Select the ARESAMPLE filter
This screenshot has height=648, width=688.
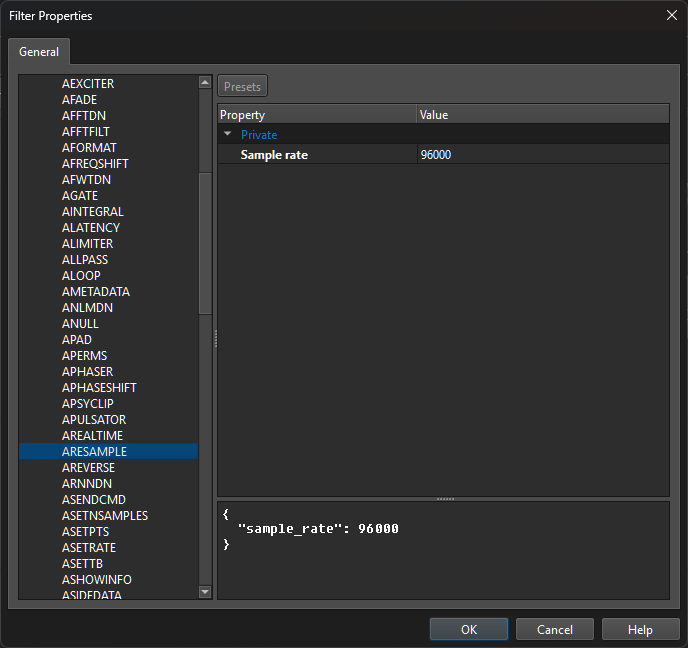[x=94, y=452]
